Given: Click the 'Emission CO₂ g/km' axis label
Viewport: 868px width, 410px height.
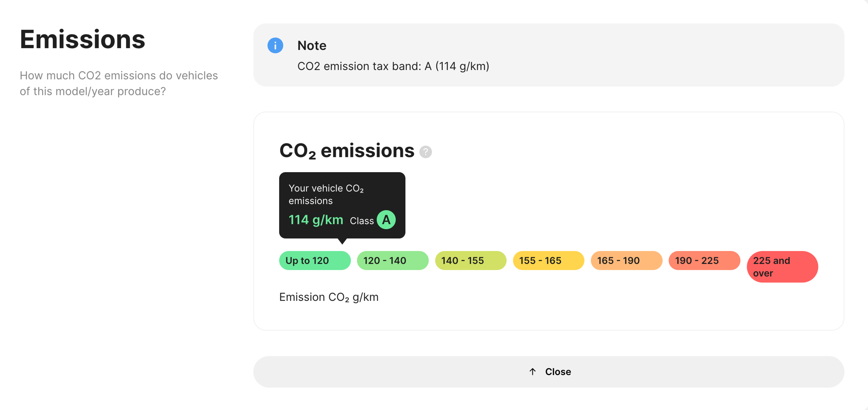Looking at the screenshot, I should click(328, 297).
